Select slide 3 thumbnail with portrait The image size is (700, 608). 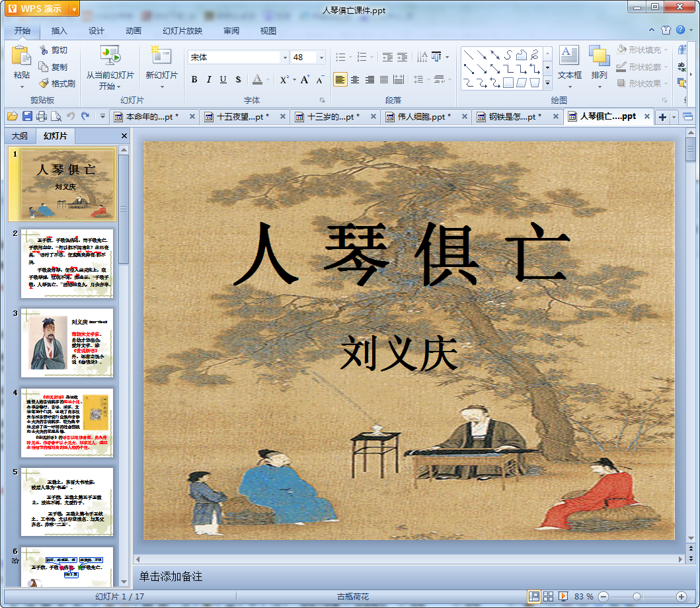67,342
